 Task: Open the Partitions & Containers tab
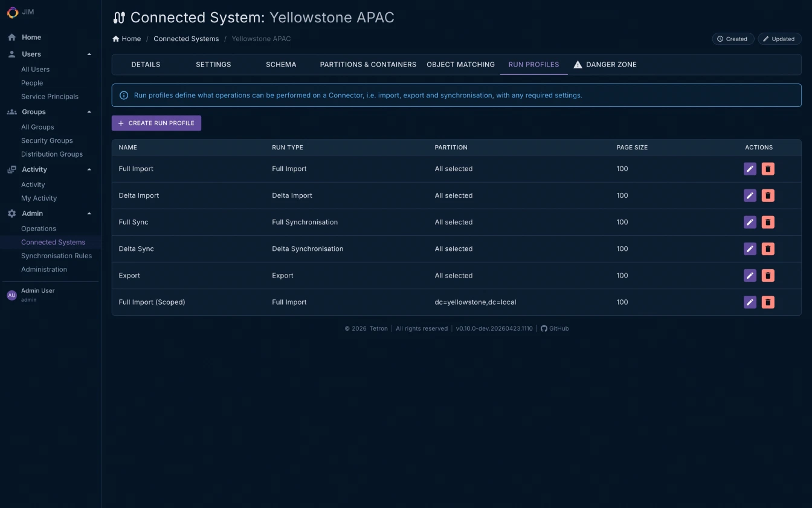[368, 64]
